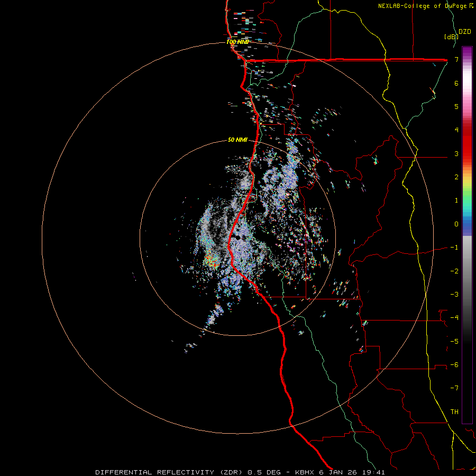Click the DZD product label
This screenshot has width=476, height=476.
pos(465,32)
